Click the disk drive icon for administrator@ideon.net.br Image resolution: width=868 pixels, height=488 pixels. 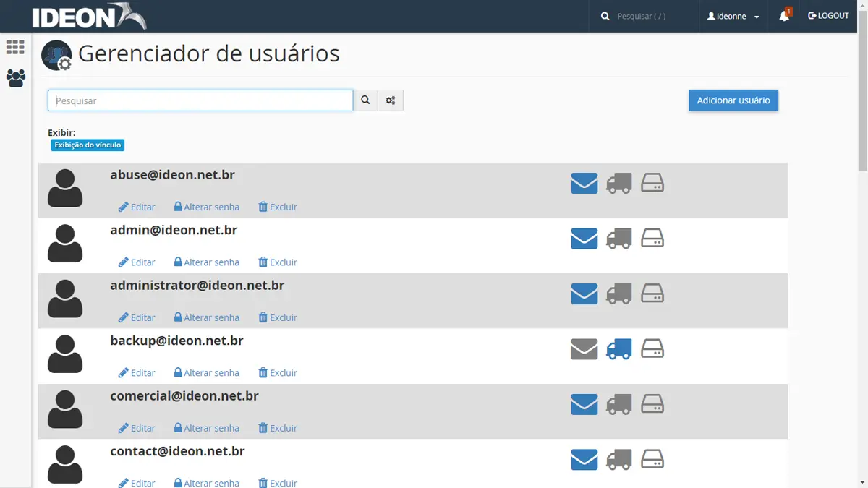tap(652, 294)
